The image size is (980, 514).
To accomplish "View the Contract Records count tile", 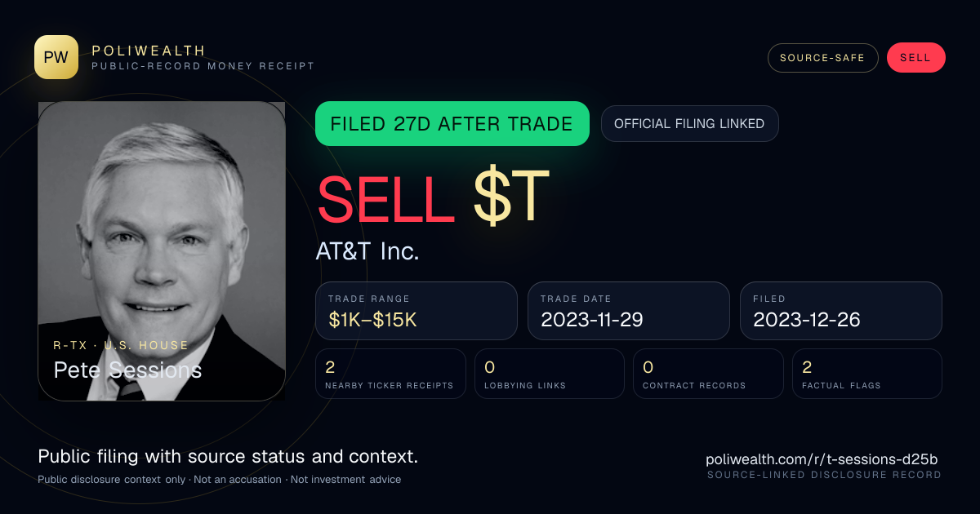I will tap(708, 374).
